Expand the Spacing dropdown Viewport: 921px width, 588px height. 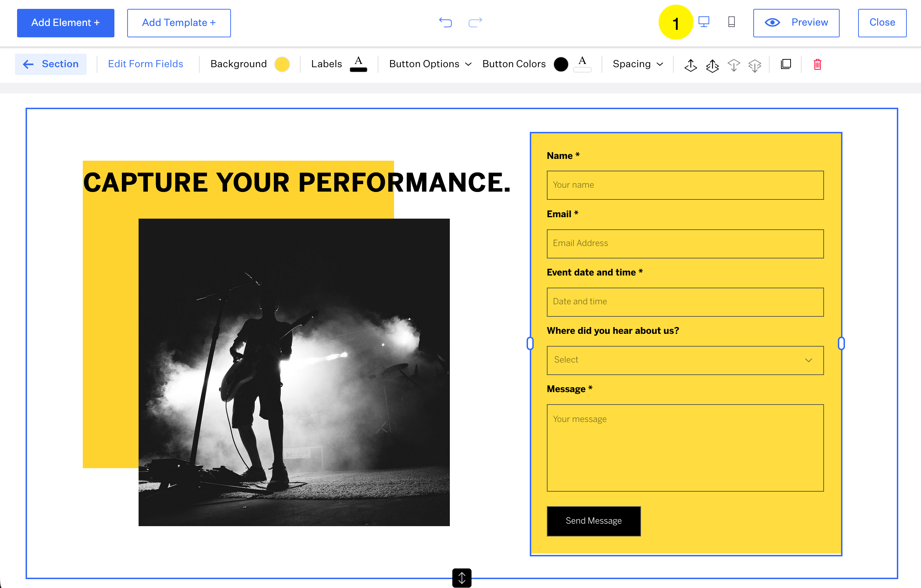[x=637, y=64]
